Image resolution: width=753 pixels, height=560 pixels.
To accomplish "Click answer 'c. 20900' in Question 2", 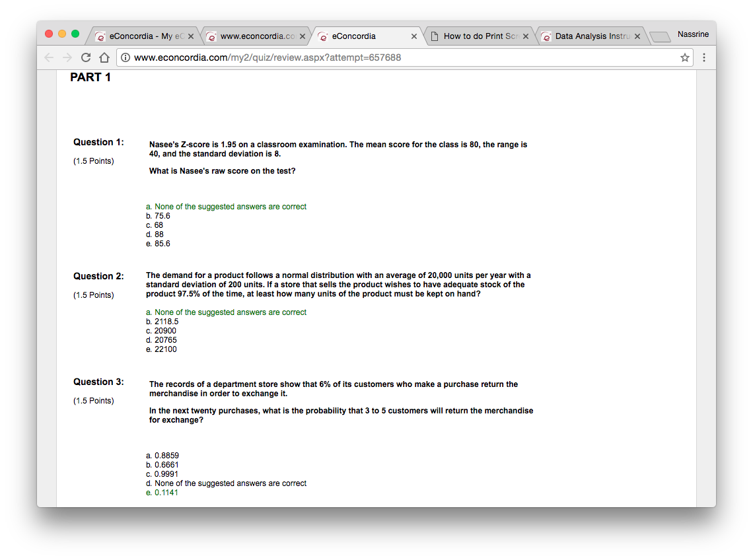I will [161, 331].
